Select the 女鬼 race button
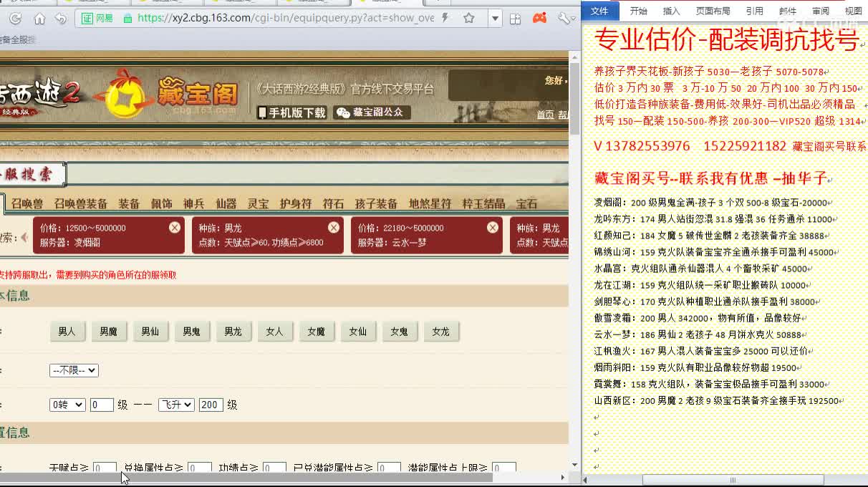This screenshot has height=487, width=868. [x=399, y=332]
